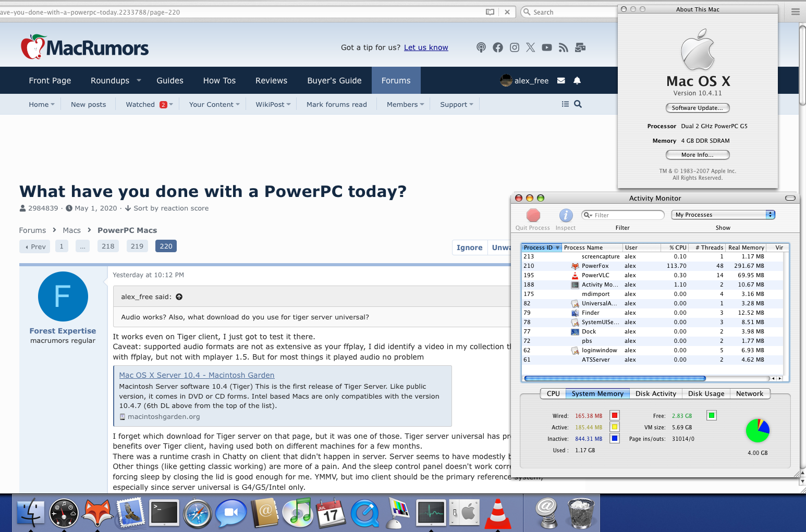Click the browser Search field
Viewport: 806px width, 532px height.
[568, 12]
